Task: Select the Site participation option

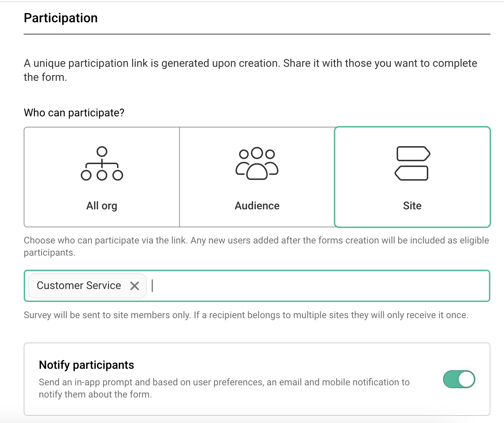Action: click(x=412, y=177)
